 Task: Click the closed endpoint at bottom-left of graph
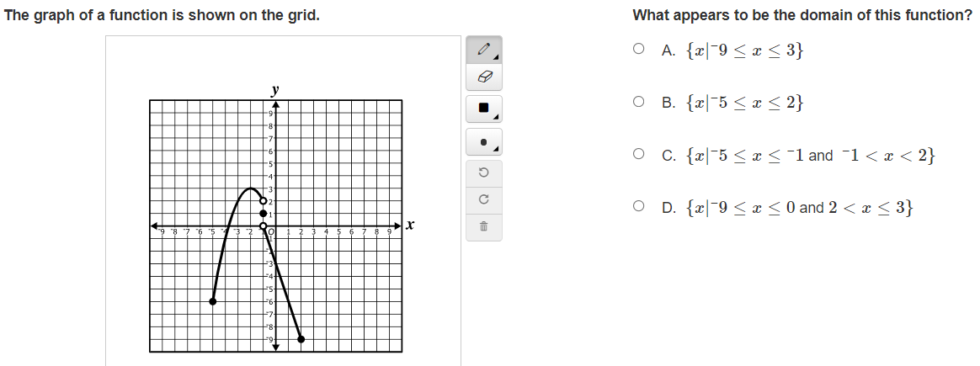click(213, 300)
